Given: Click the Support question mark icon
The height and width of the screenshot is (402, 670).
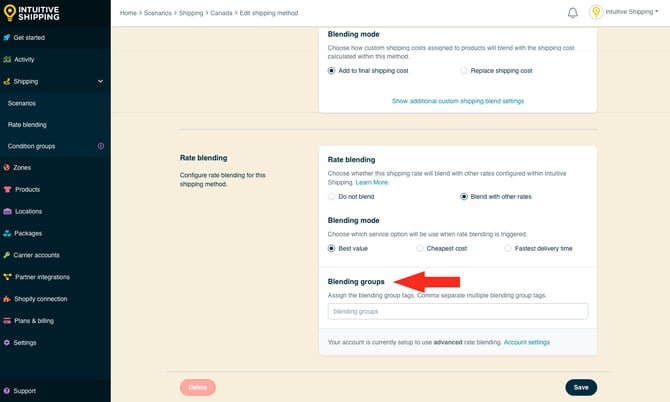Looking at the screenshot, I should [6, 391].
